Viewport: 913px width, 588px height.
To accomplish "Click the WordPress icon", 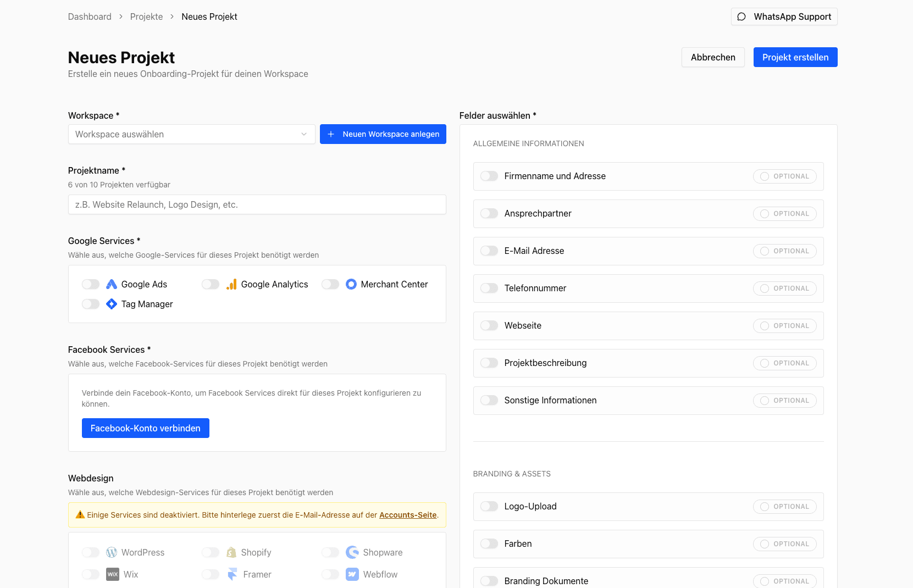I will [112, 552].
